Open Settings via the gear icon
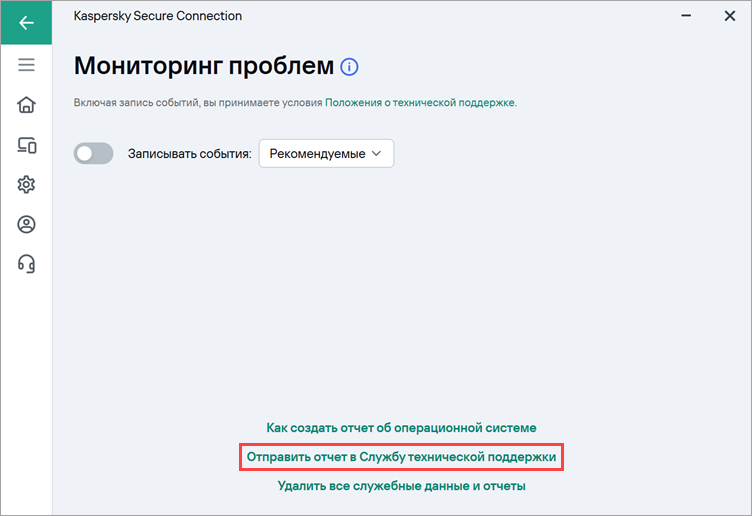 26,185
